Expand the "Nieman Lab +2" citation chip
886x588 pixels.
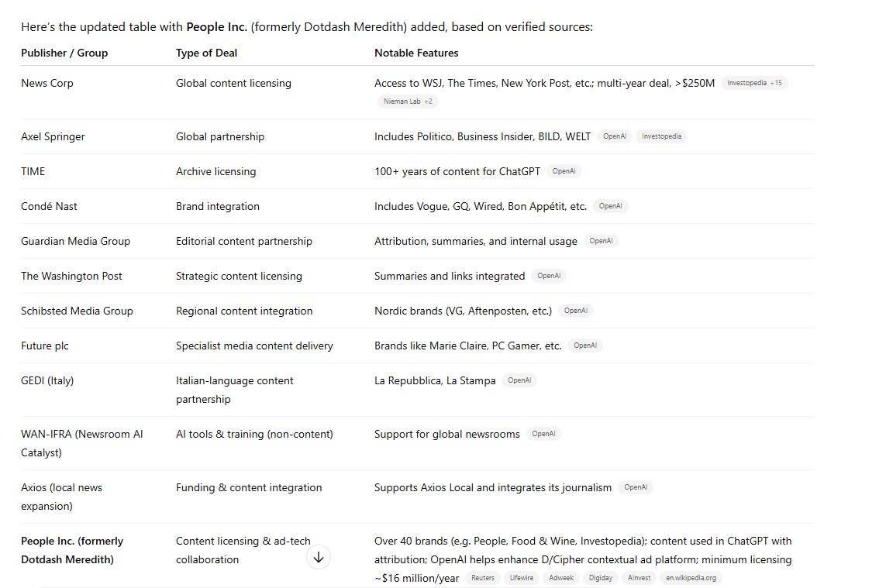point(408,101)
